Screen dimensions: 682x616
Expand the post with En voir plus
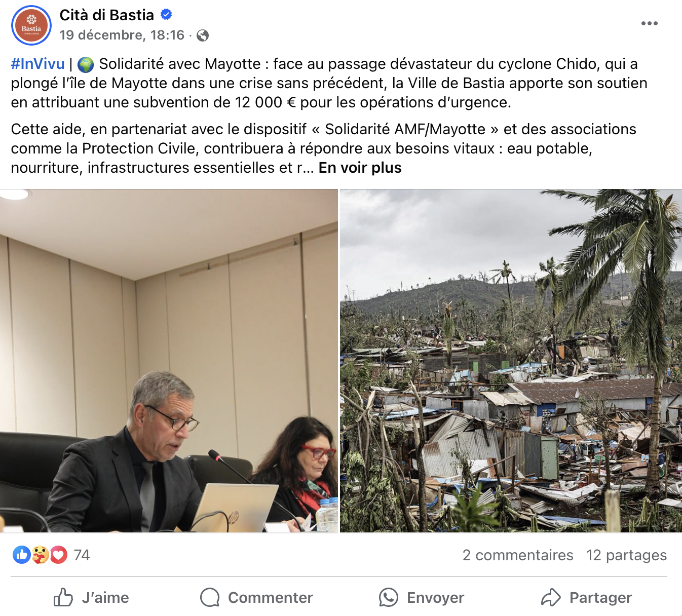point(360,168)
